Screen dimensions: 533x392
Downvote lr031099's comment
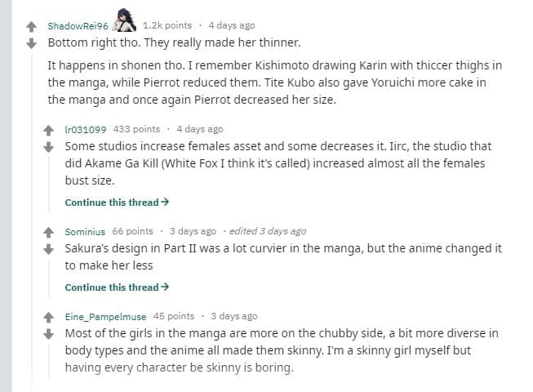(x=49, y=145)
